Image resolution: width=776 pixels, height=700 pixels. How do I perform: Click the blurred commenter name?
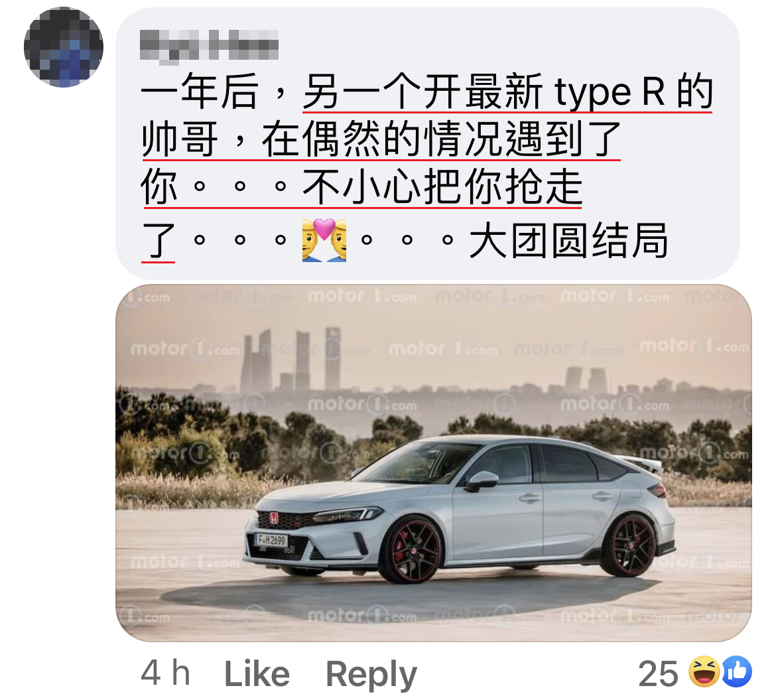pos(209,46)
